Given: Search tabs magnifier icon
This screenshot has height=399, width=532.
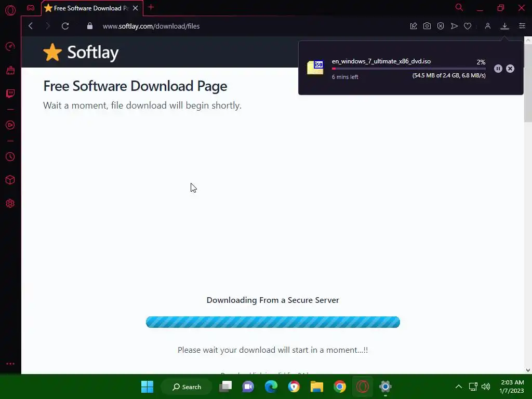Looking at the screenshot, I should 459,7.
